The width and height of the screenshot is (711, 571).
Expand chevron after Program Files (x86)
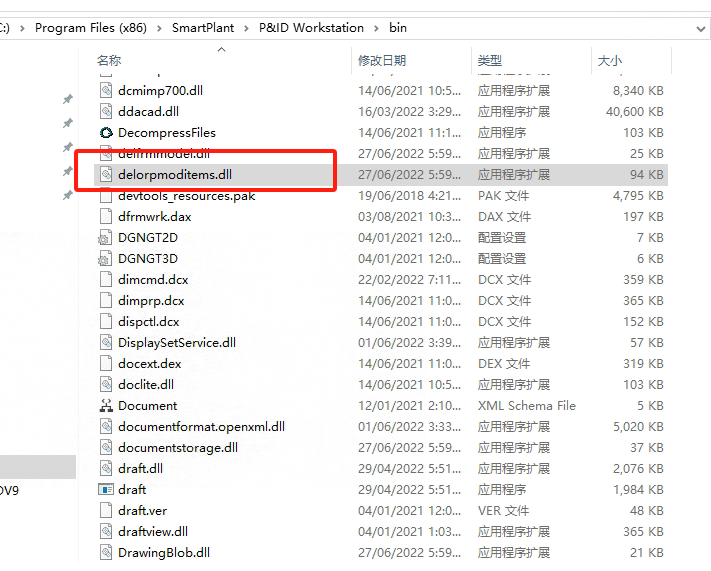pyautogui.click(x=159, y=29)
